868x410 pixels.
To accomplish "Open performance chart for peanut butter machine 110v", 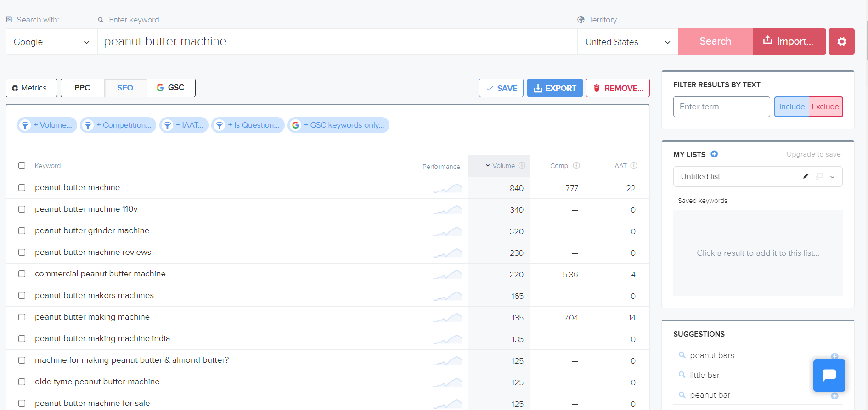I will 447,210.
